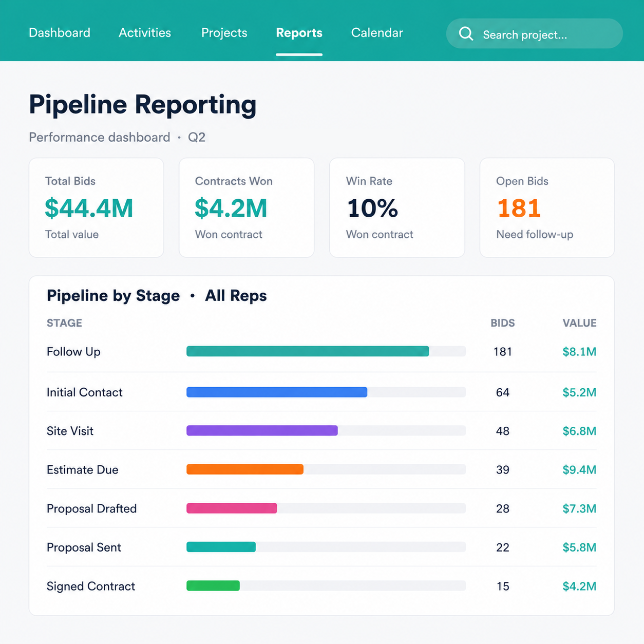Click the 28 bids count

pos(503,508)
